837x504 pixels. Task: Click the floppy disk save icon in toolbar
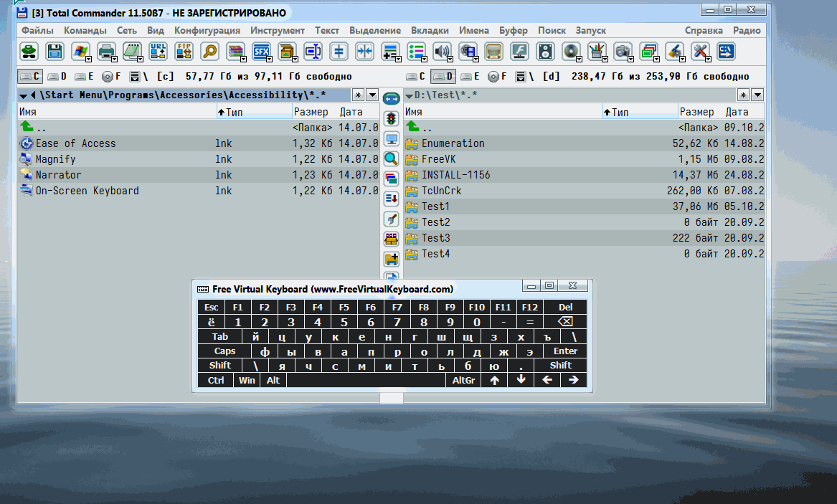pos(55,51)
